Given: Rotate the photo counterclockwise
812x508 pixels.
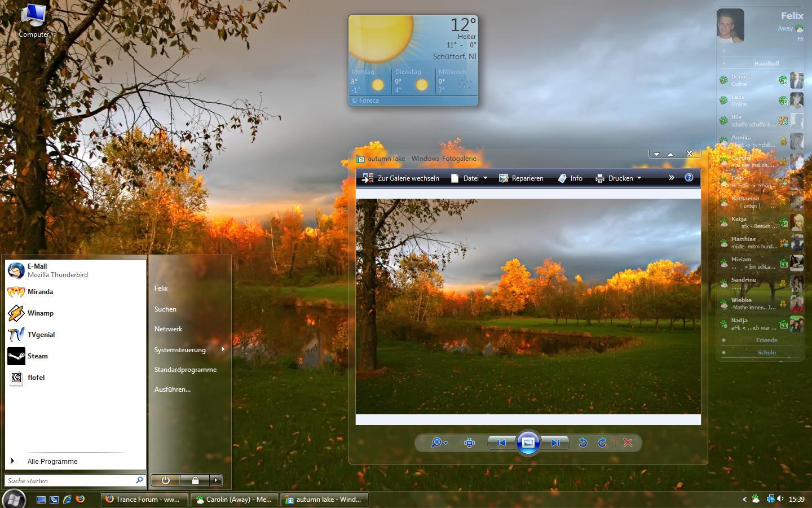Looking at the screenshot, I should pyautogui.click(x=583, y=443).
